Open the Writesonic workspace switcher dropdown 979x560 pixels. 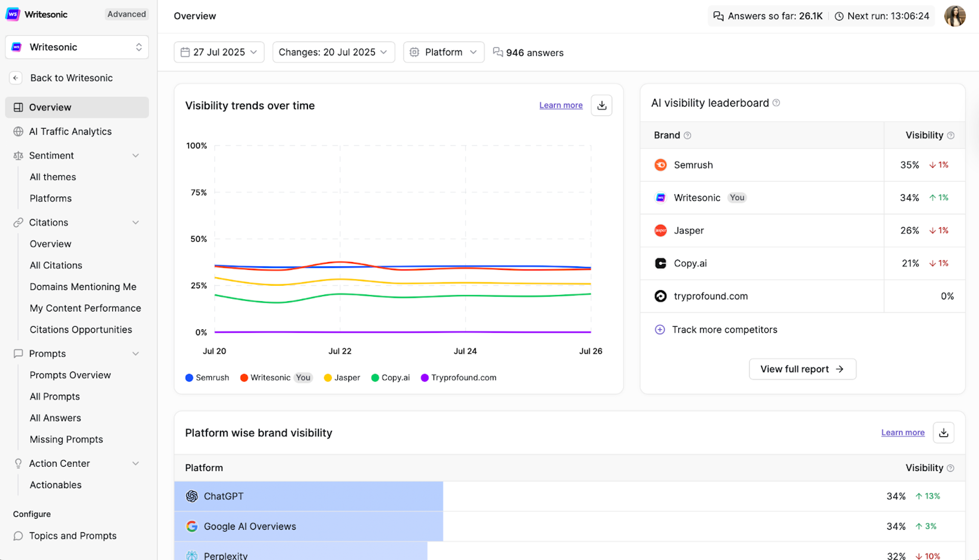pyautogui.click(x=77, y=47)
